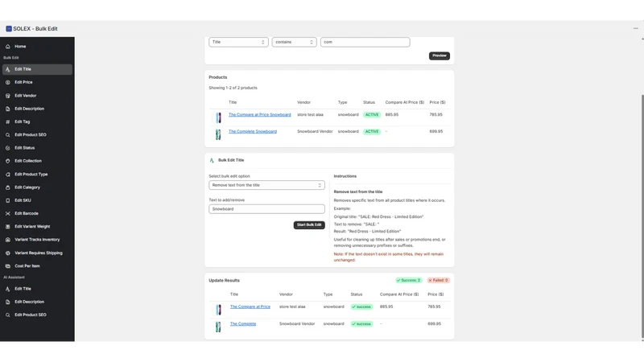Click the AI Assistant Edit Description icon
Viewport: 644px width, 362px height.
coord(8,302)
